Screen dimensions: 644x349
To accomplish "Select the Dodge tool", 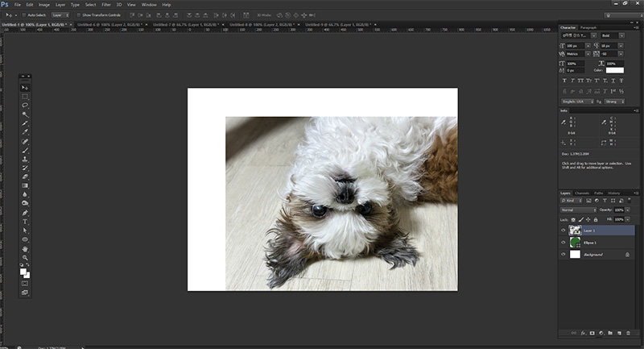I will pyautogui.click(x=25, y=203).
